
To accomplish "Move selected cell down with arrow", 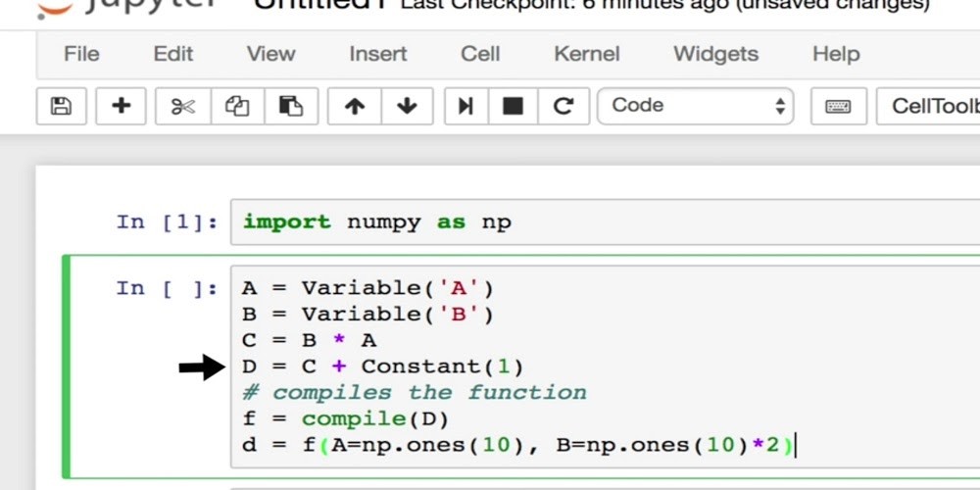I will (x=407, y=106).
